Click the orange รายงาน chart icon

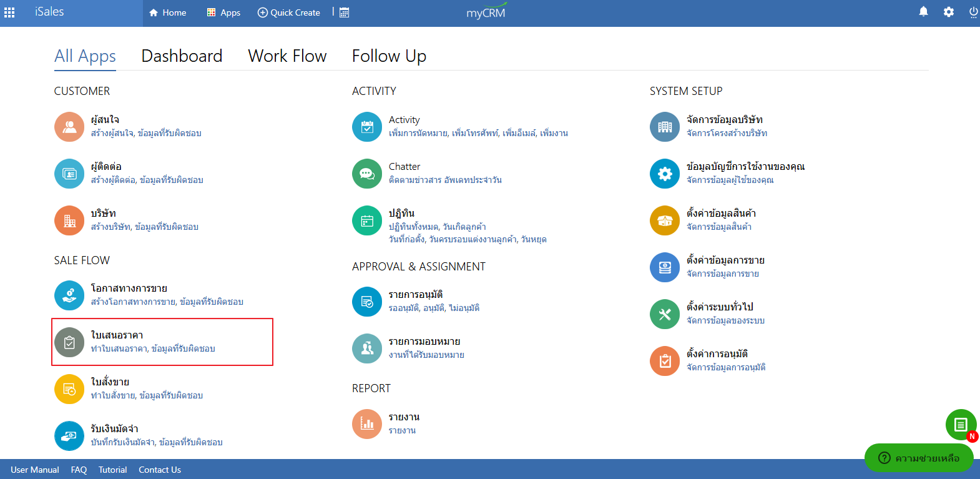point(367,424)
